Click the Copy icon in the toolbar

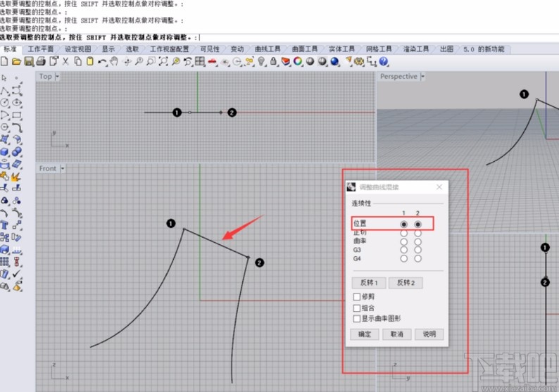pyautogui.click(x=77, y=62)
